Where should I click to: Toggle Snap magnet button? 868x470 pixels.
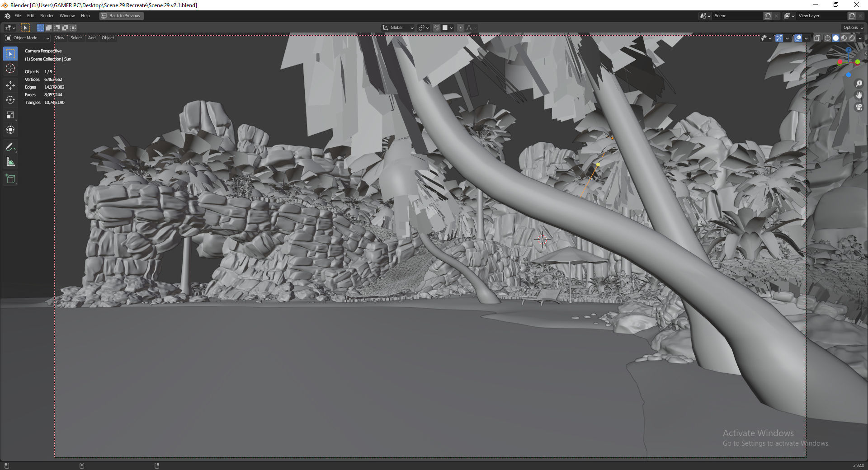click(437, 28)
